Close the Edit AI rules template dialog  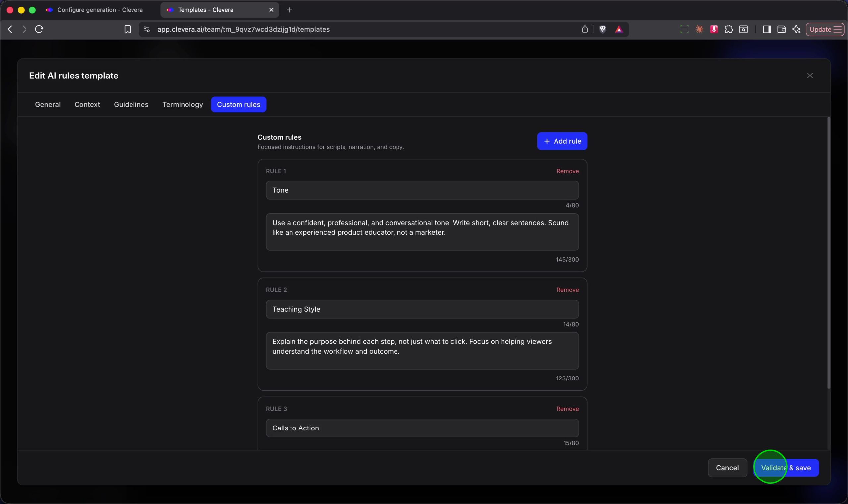pos(810,76)
